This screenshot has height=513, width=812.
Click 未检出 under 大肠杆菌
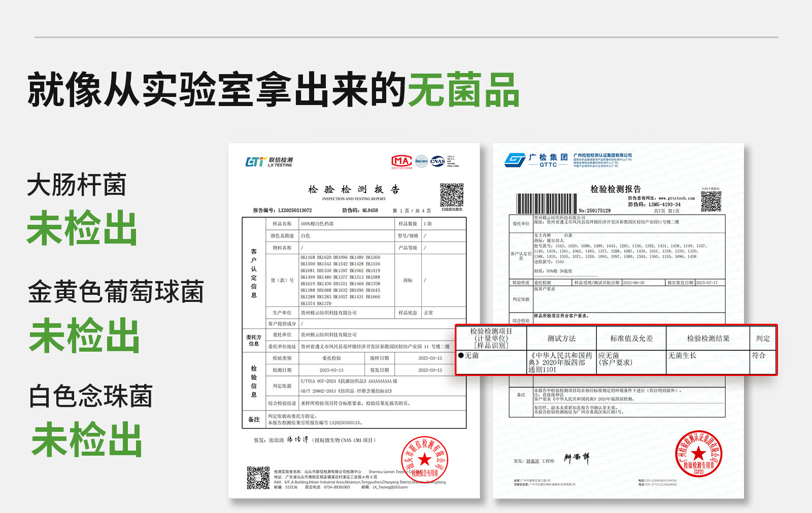pyautogui.click(x=82, y=228)
